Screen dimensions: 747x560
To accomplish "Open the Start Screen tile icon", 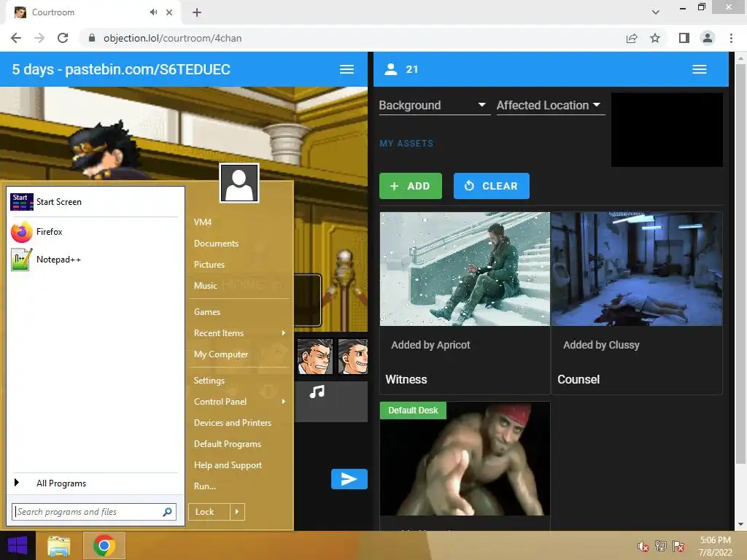I will [x=21, y=202].
